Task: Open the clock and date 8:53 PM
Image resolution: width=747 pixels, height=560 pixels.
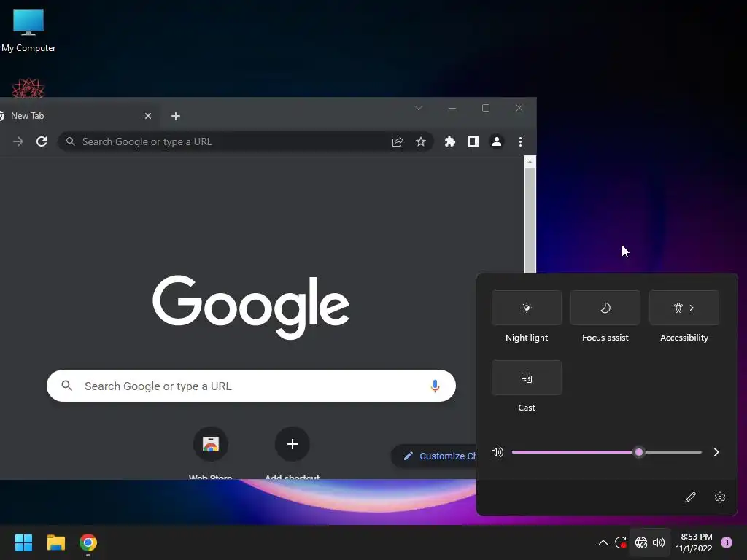Action: coord(694,542)
